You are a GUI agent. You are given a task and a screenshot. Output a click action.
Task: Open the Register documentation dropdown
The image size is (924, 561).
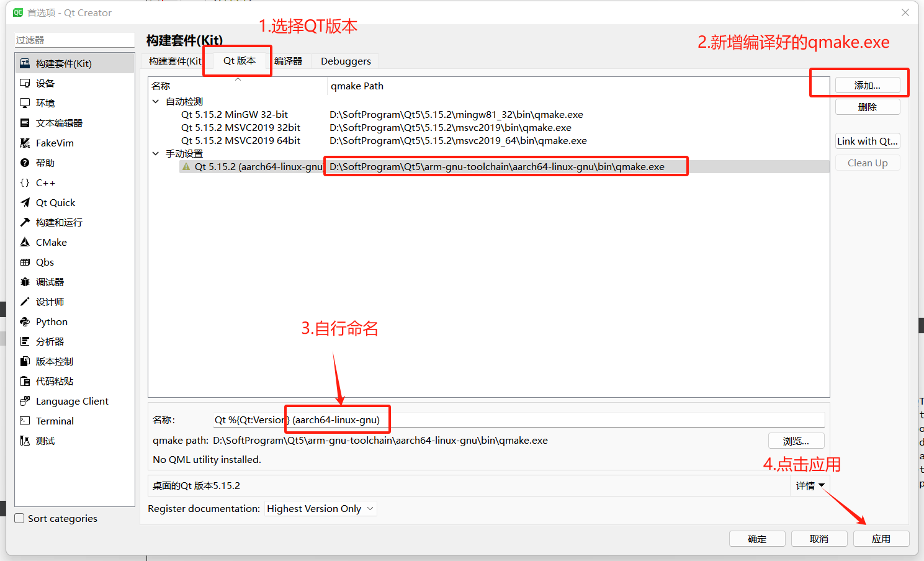[x=321, y=509]
